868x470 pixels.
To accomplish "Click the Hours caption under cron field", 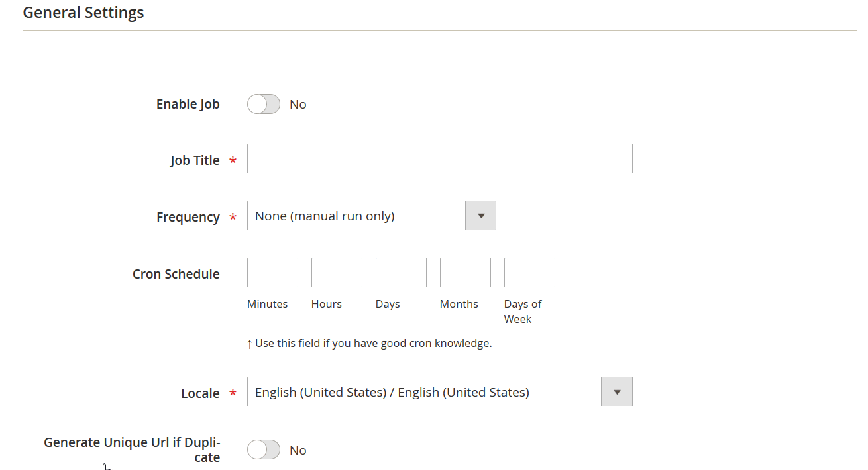I will coord(327,304).
